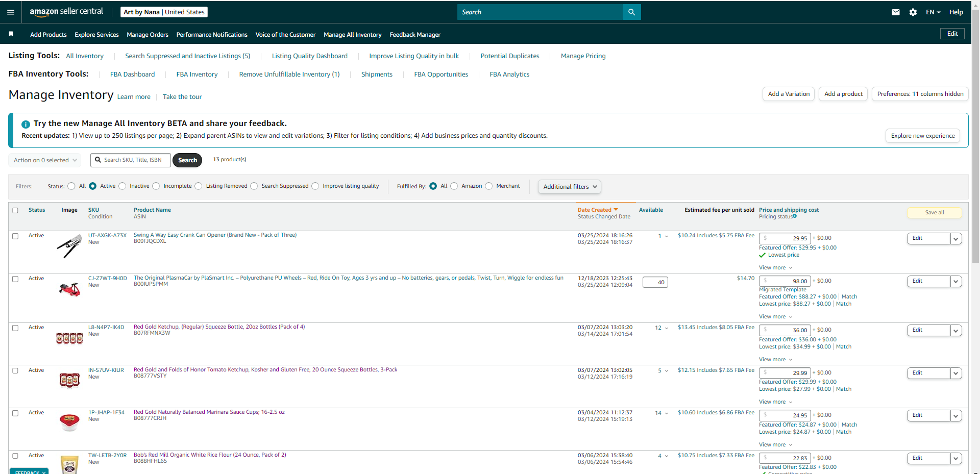The width and height of the screenshot is (980, 474).
Task: Filter Fulfilled By Merchant
Action: coord(489,186)
